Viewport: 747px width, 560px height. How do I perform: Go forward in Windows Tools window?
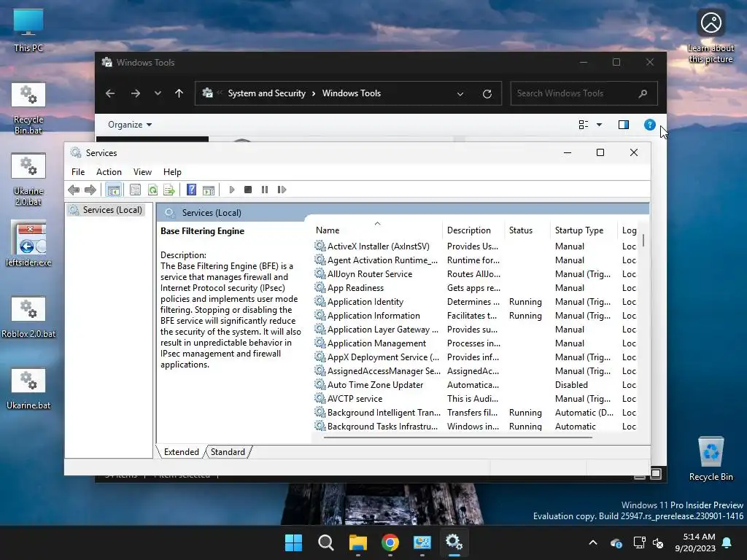[x=135, y=93]
